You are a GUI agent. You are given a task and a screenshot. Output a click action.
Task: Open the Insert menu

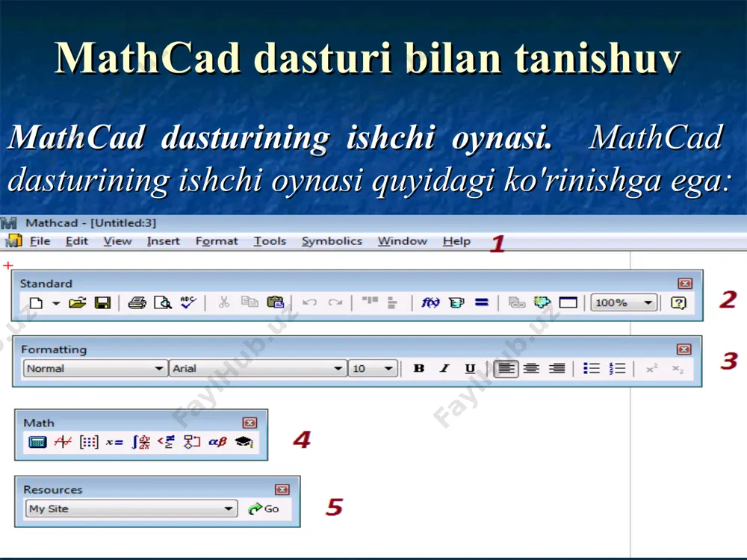point(164,241)
